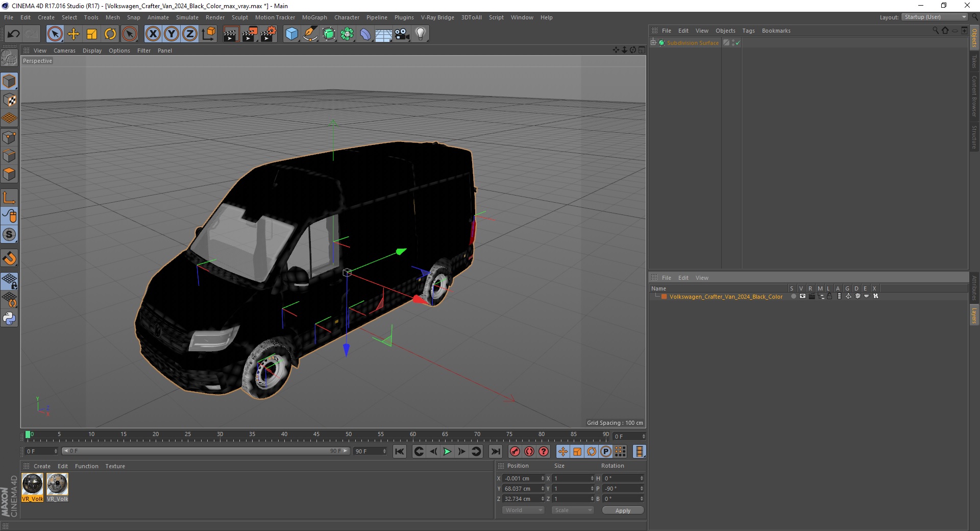980x531 pixels.
Task: Activate the Scale tool in top toolbar
Action: click(92, 34)
